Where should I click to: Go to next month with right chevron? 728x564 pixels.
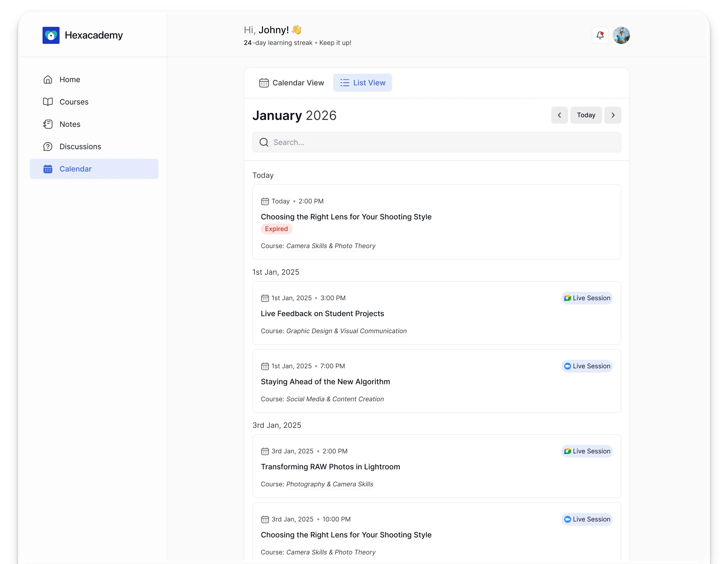click(613, 115)
